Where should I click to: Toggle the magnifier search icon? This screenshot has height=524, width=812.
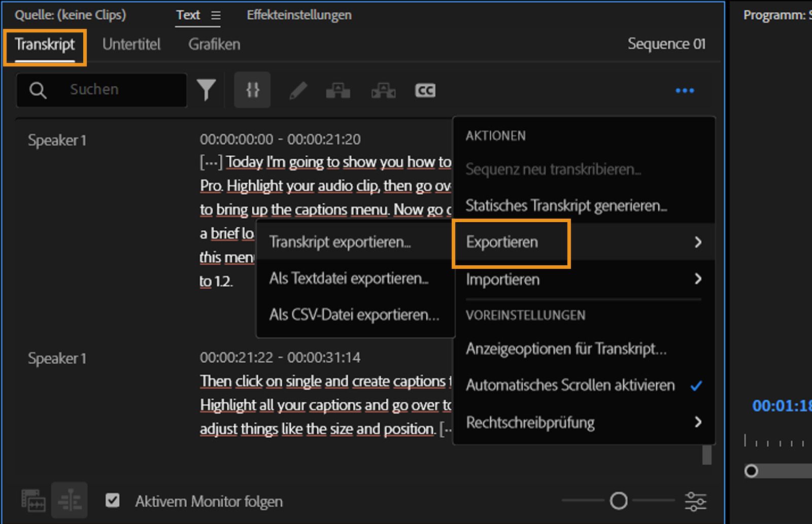point(38,90)
